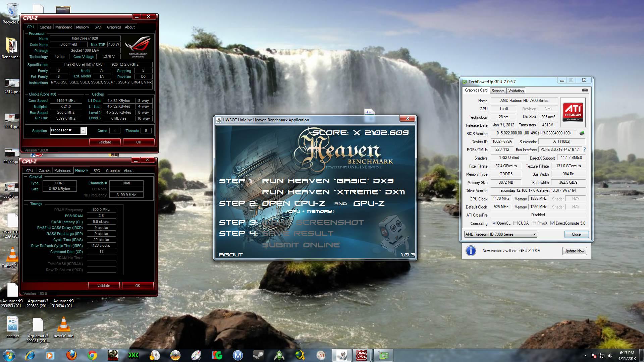Click OK in the upper CPU-Z window
644x362 pixels.
coord(139,142)
